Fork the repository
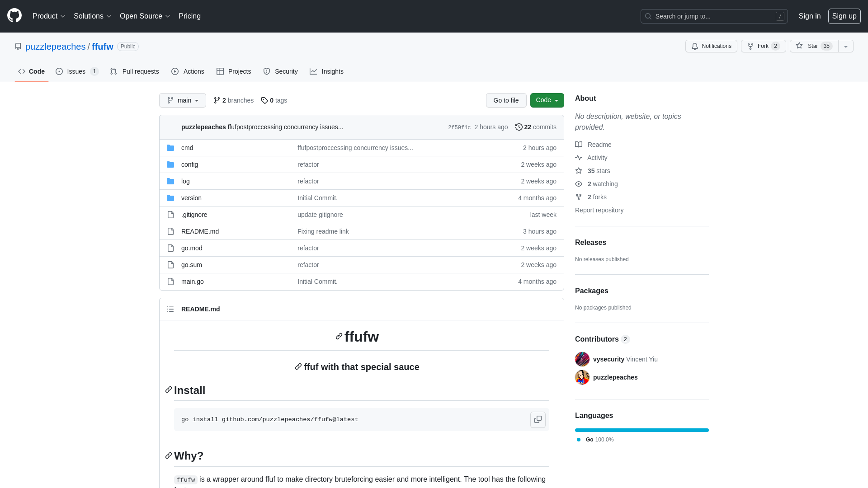Viewport: 868px width, 488px height. point(763,46)
